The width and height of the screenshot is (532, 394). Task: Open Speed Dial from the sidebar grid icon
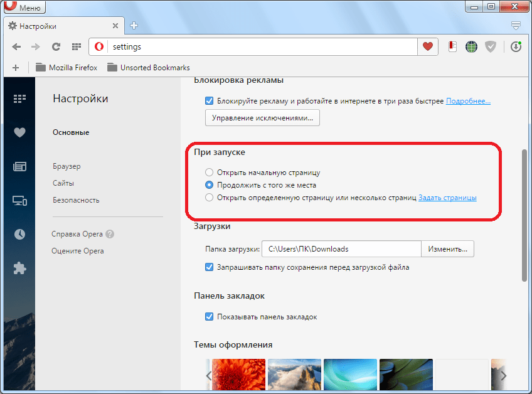(x=19, y=98)
